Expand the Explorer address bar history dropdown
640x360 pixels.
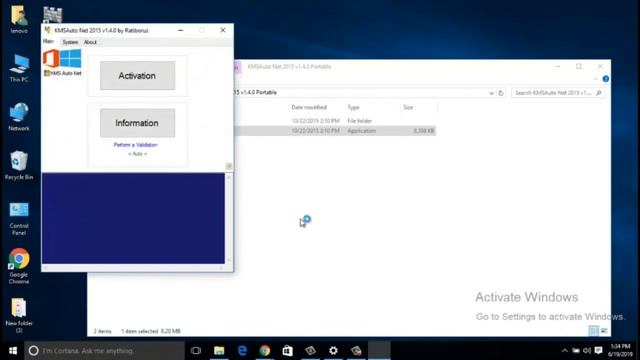point(491,93)
